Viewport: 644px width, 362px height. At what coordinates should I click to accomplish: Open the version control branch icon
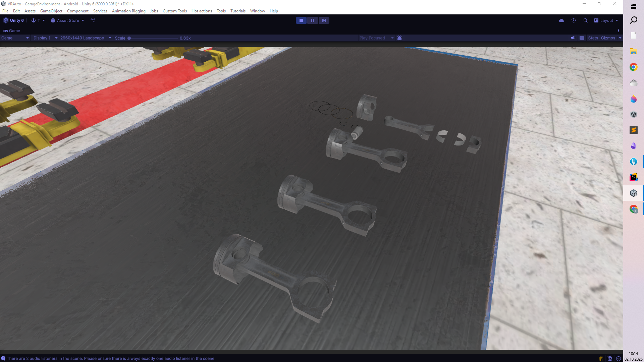(x=93, y=20)
